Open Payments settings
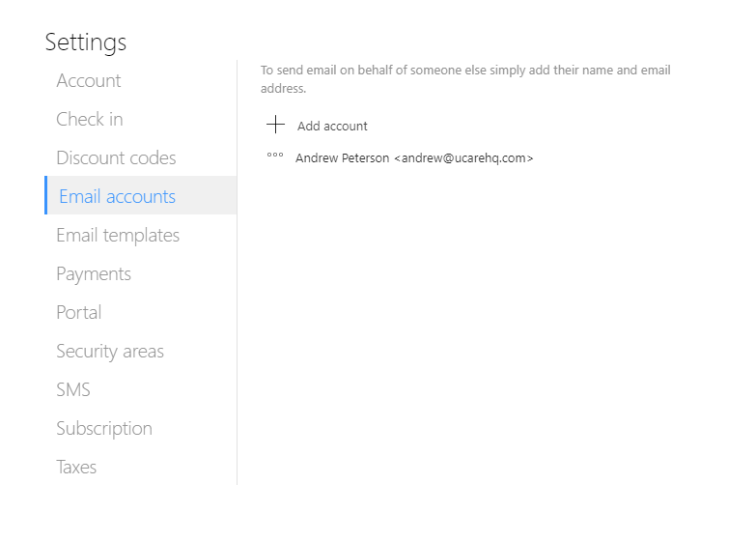Image resolution: width=756 pixels, height=541 pixels. click(94, 274)
